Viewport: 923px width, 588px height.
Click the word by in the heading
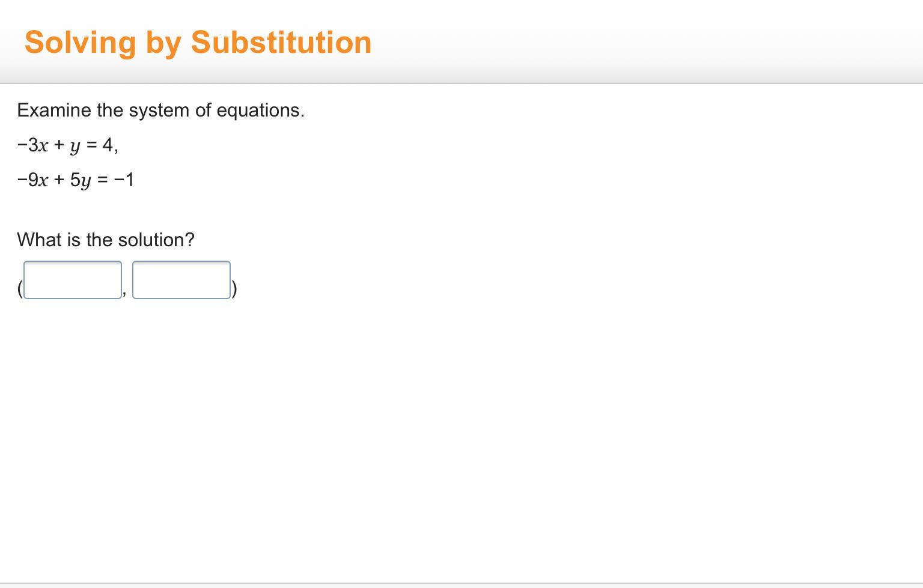pyautogui.click(x=163, y=43)
